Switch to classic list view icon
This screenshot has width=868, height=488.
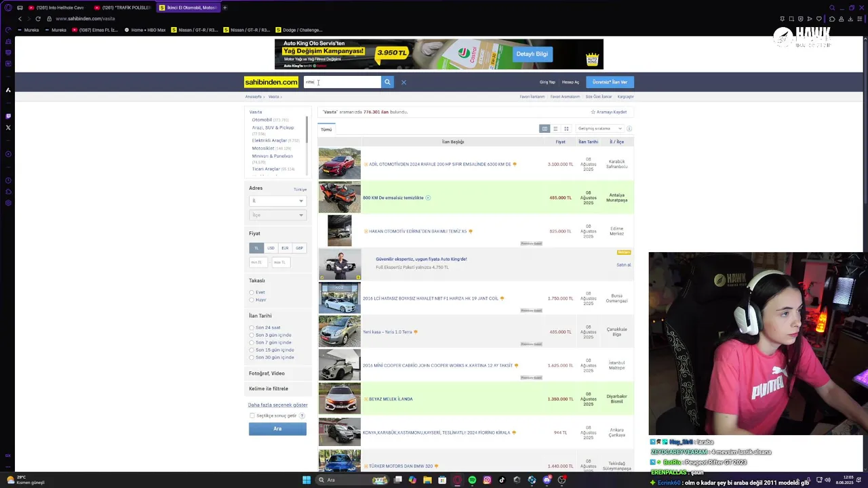[x=555, y=129]
